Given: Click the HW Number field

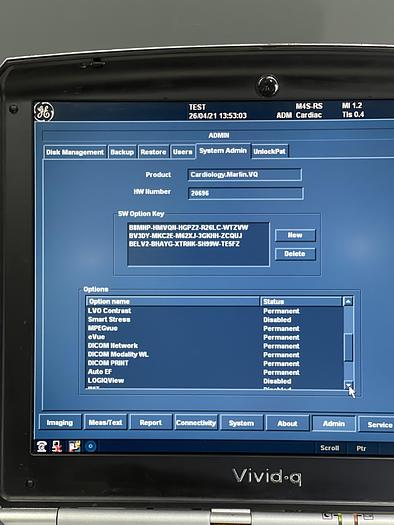Looking at the screenshot, I should [246, 194].
